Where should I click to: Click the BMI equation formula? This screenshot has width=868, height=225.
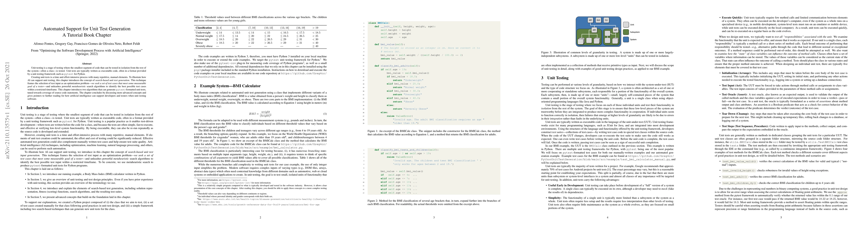(x=260, y=114)
